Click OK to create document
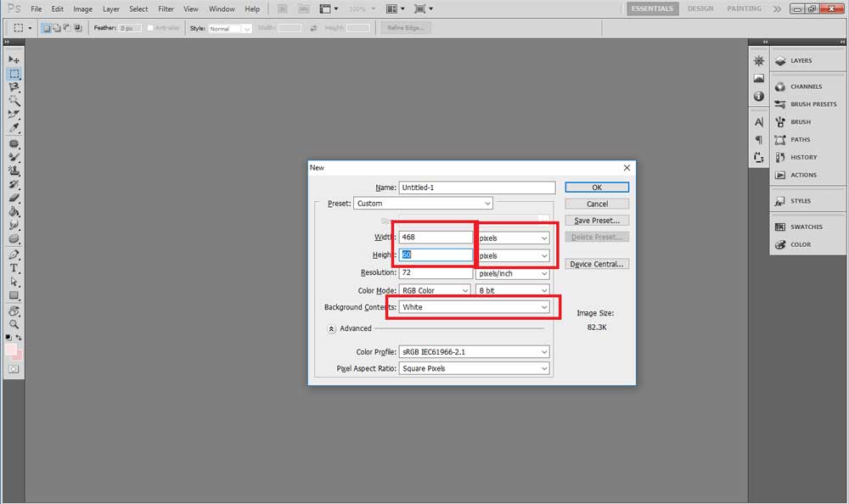This screenshot has width=849, height=504. click(597, 188)
